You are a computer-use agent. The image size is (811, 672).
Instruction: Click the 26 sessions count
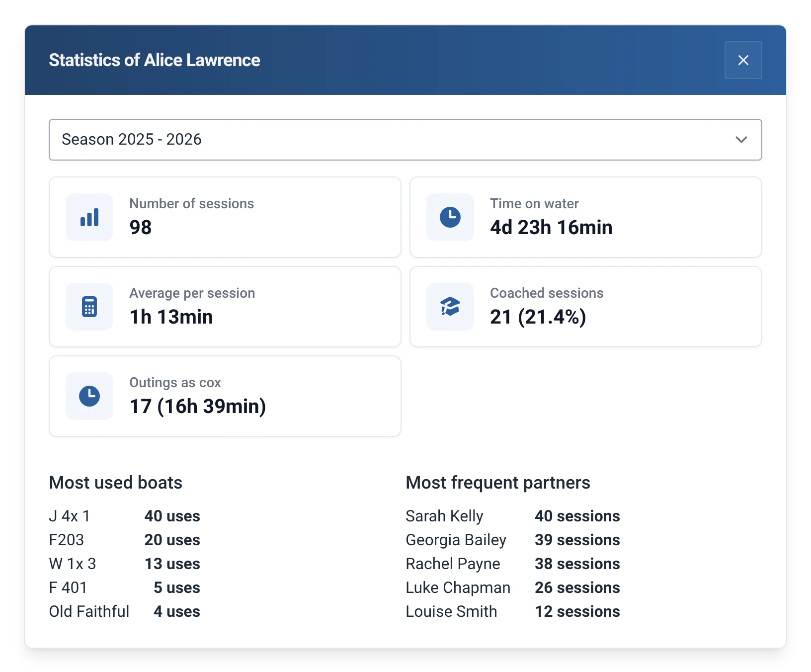coord(577,588)
